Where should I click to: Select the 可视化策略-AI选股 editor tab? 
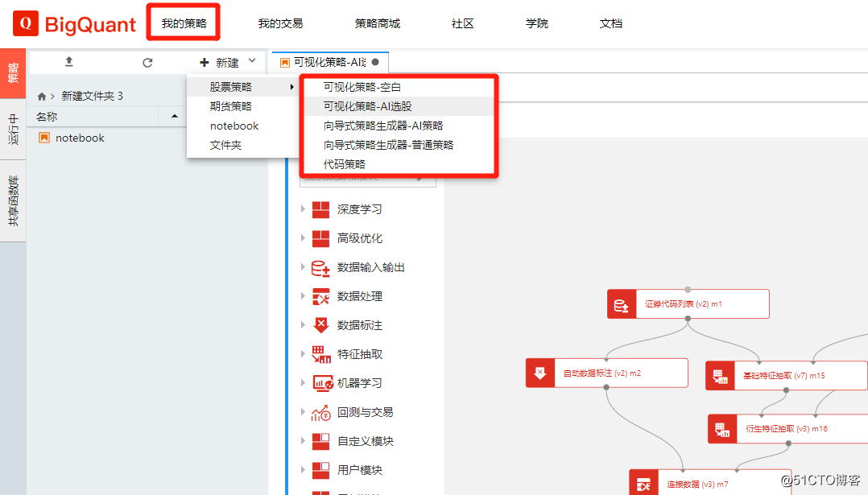click(330, 63)
